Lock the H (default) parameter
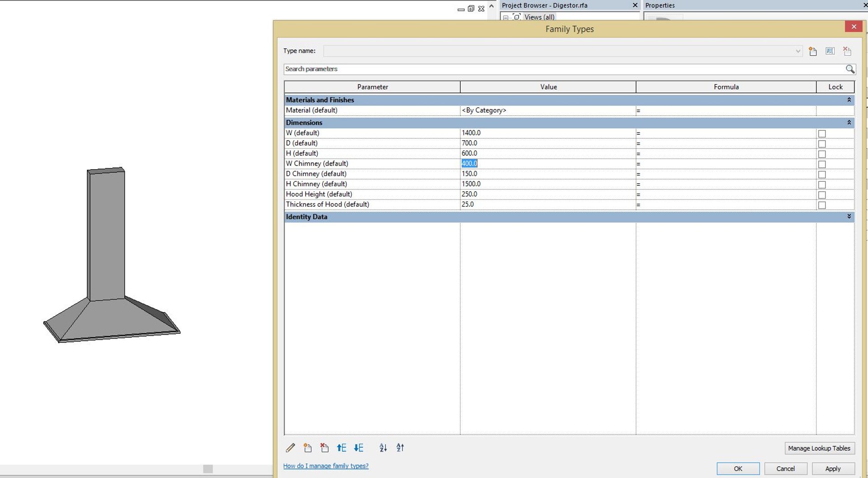 (x=822, y=154)
